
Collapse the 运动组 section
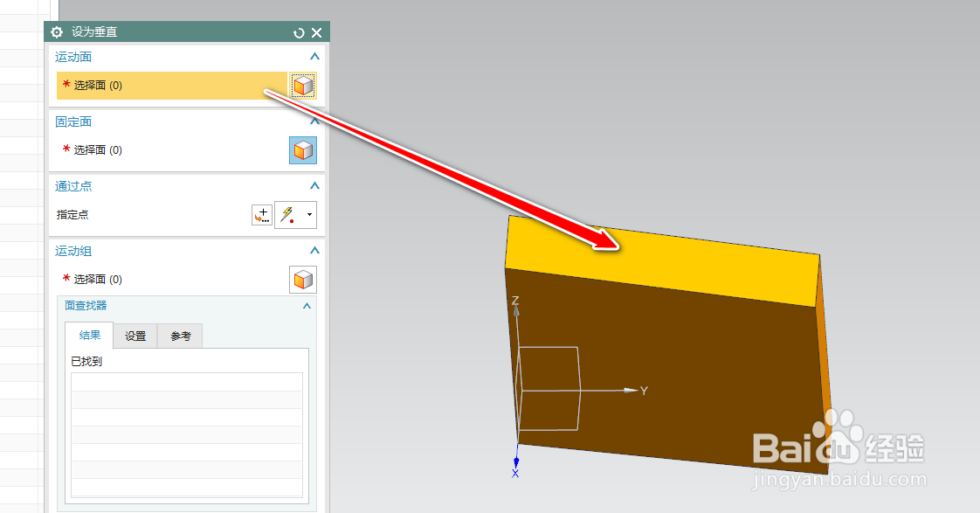[314, 250]
